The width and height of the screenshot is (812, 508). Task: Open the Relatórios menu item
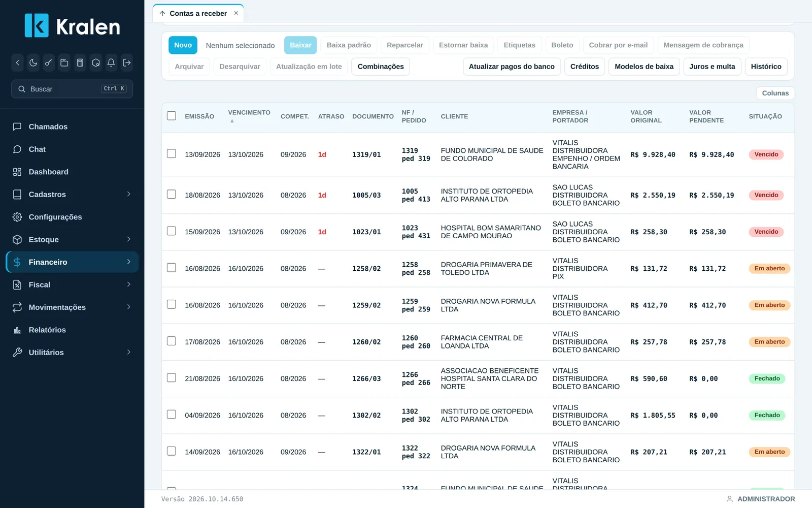(x=72, y=330)
